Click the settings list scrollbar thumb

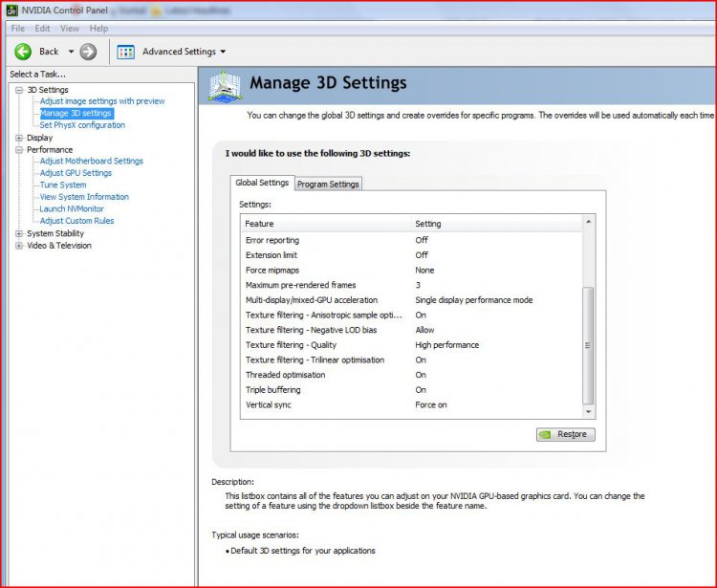589,345
